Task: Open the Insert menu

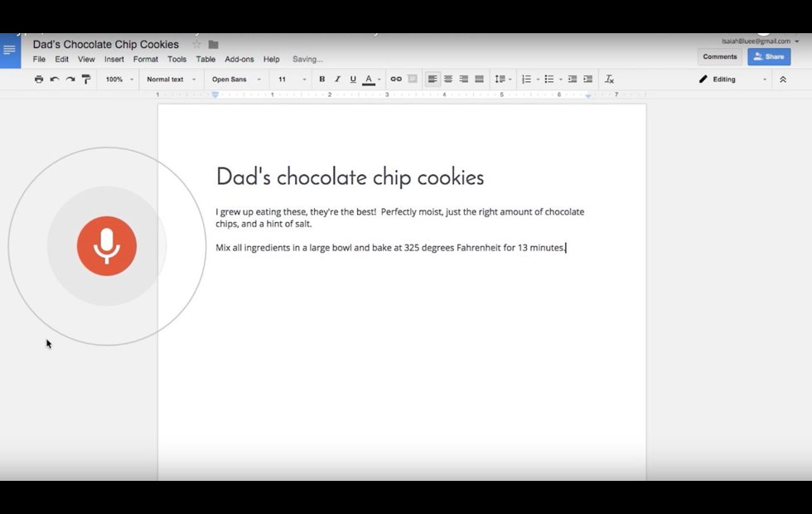Action: [x=114, y=60]
